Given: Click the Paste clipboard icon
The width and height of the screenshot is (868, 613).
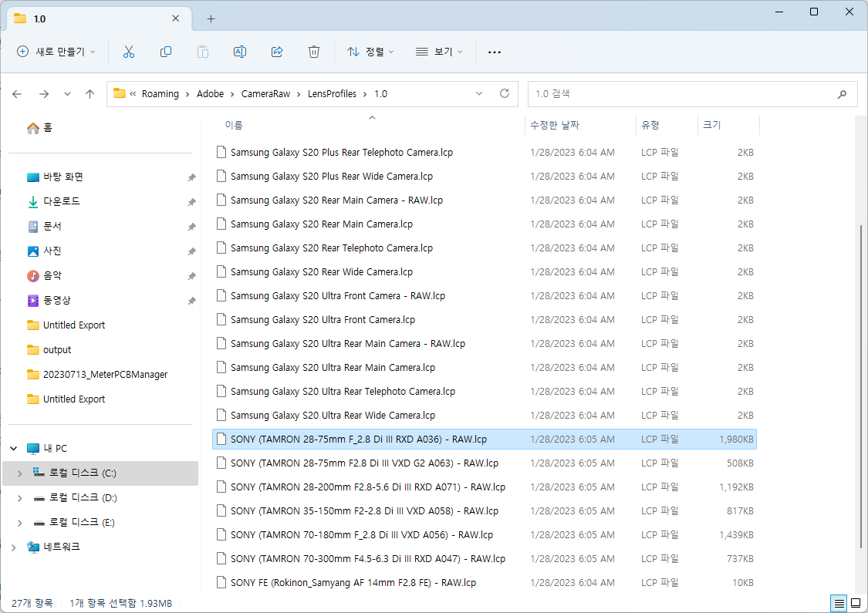Looking at the screenshot, I should [x=203, y=52].
